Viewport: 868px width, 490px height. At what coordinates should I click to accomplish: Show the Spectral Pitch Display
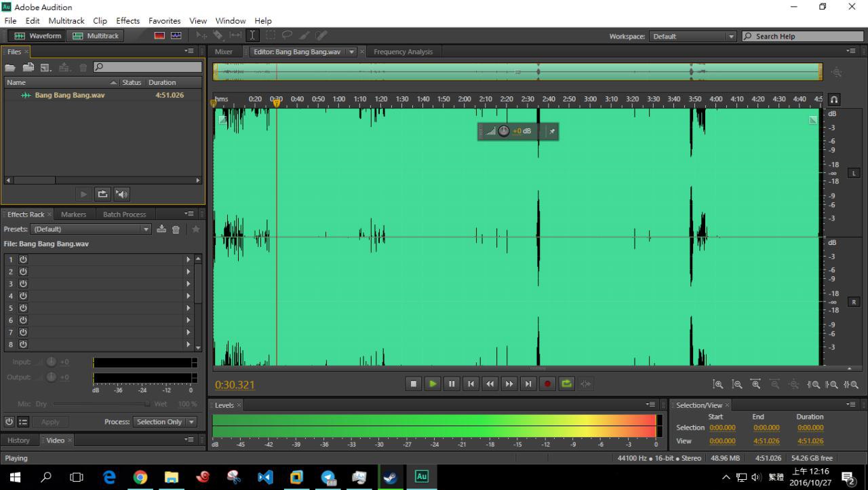176,36
